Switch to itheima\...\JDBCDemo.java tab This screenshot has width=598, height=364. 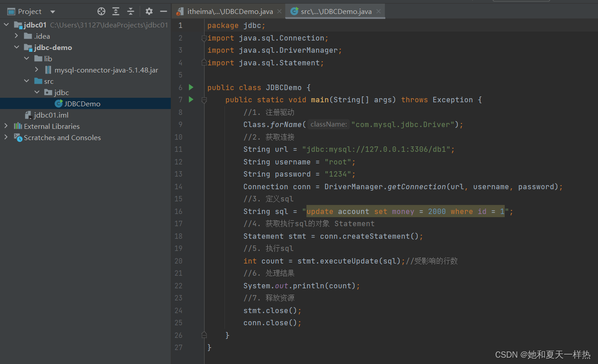click(230, 11)
